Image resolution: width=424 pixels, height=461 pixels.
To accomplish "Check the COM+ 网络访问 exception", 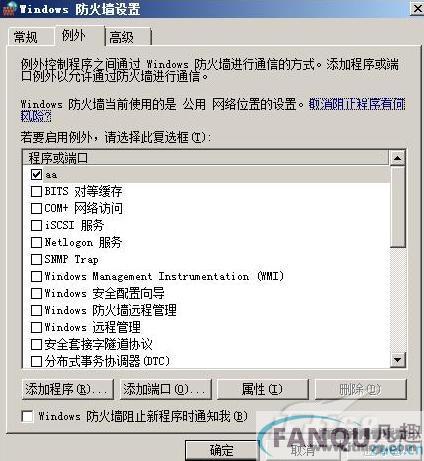I will pyautogui.click(x=36, y=208).
